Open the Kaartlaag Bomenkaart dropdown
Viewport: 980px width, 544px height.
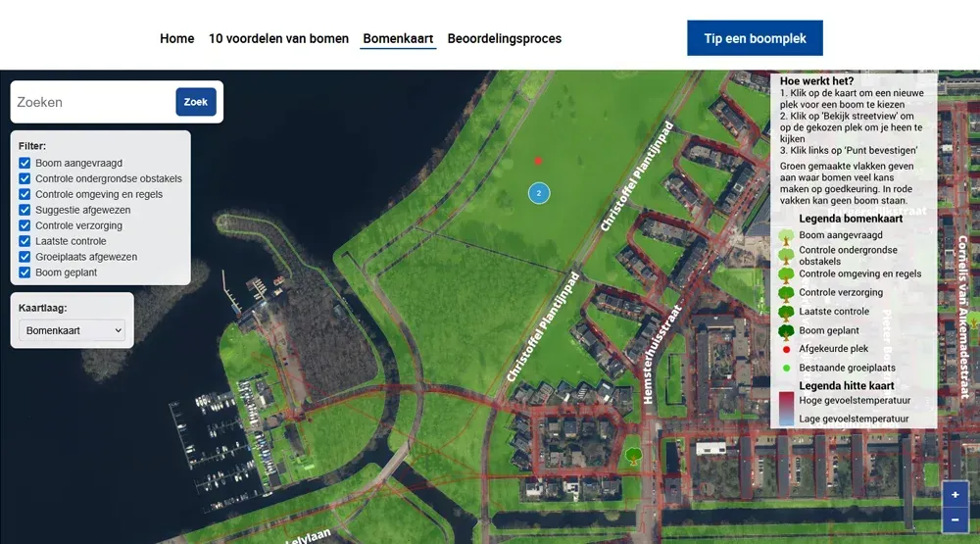coord(72,330)
